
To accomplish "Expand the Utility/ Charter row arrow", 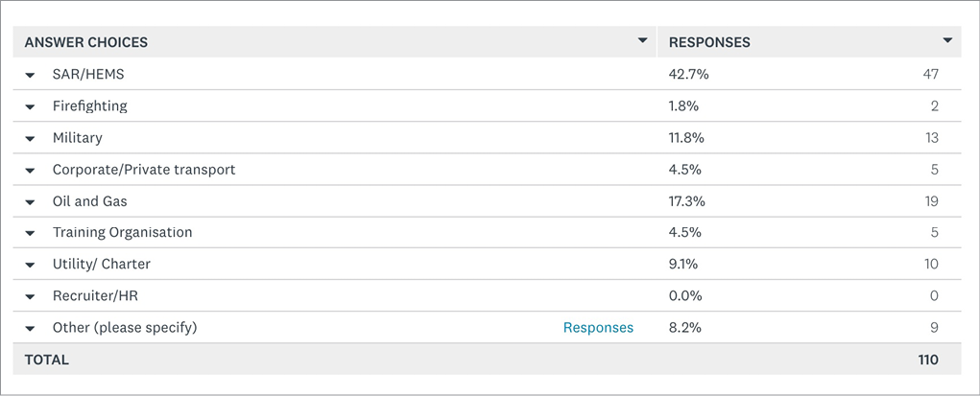I will click(30, 265).
